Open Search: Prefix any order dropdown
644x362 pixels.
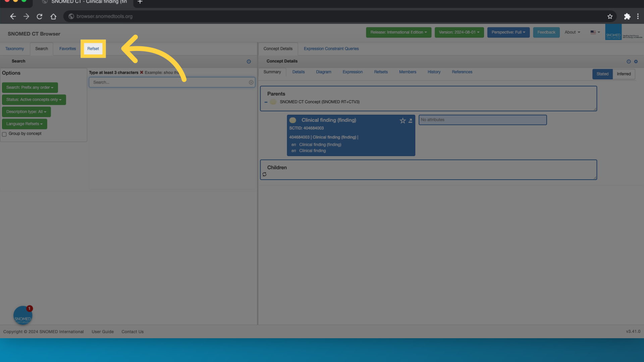(x=30, y=87)
